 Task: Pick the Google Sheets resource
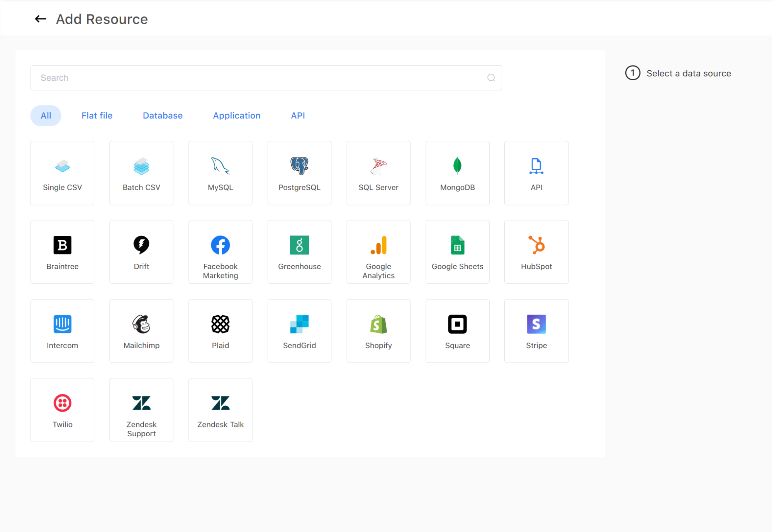(x=457, y=252)
